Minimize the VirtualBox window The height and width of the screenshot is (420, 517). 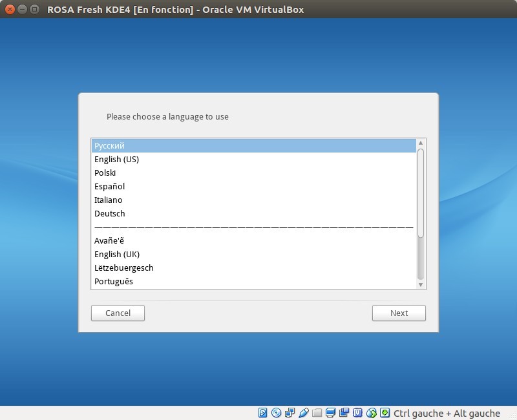point(22,9)
